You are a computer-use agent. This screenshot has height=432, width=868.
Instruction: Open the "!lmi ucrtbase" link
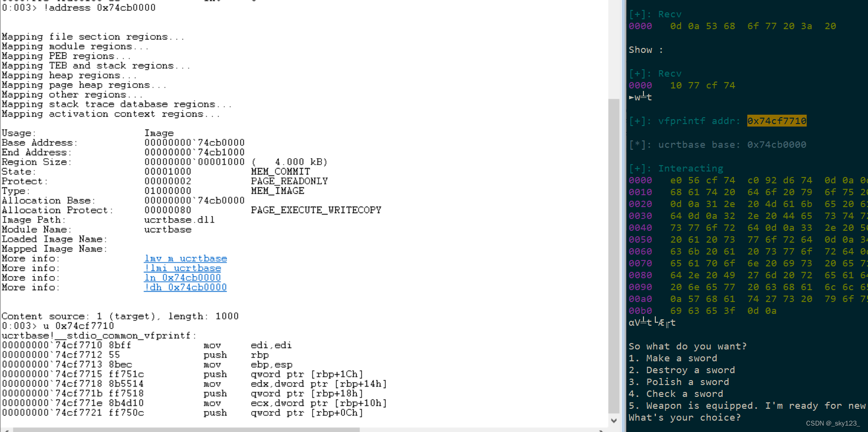[182, 268]
